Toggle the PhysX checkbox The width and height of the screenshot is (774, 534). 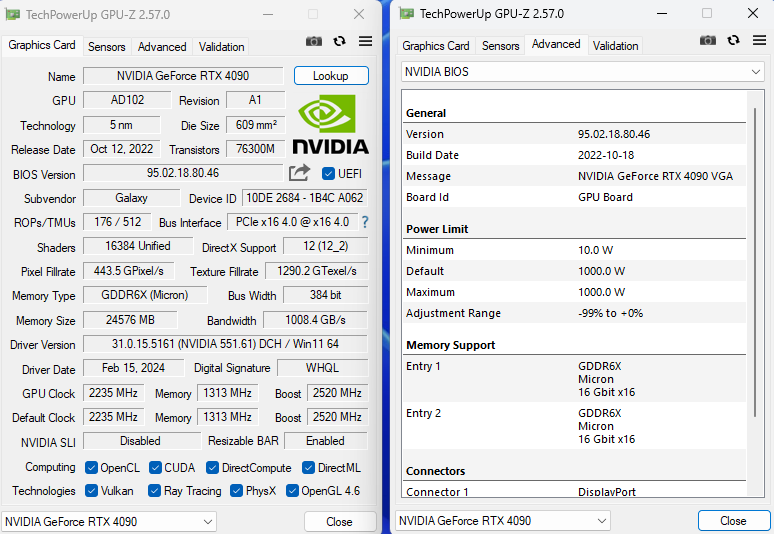pos(236,491)
